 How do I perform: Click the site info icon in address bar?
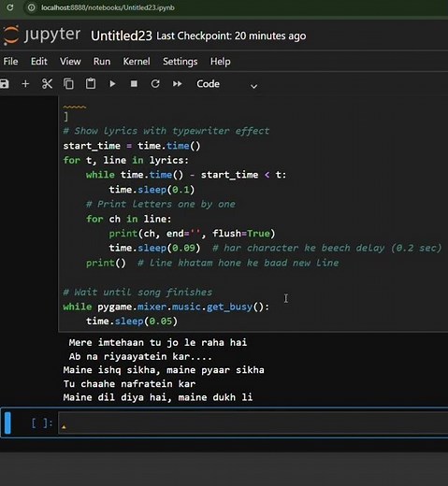click(32, 7)
